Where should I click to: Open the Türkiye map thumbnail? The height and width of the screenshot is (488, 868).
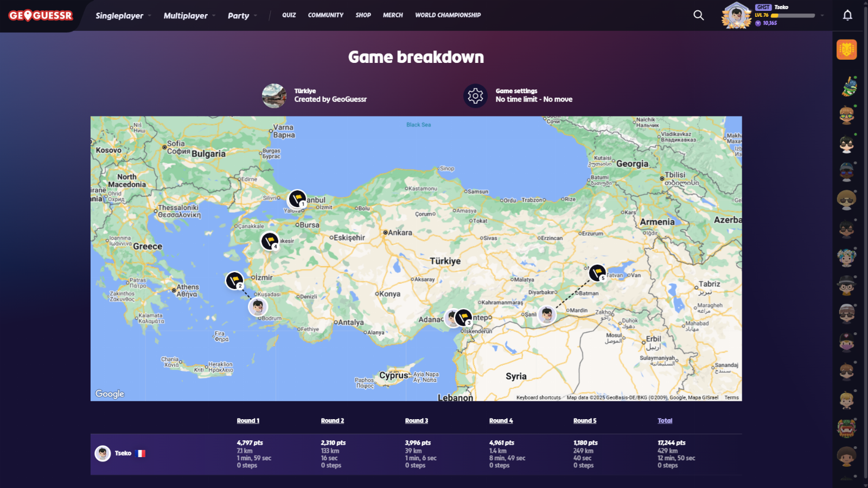pos(274,96)
